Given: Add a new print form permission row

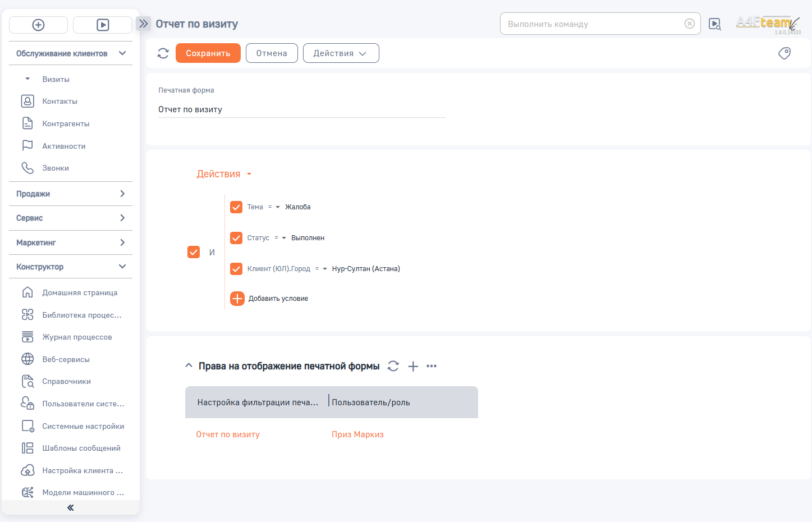Looking at the screenshot, I should click(x=413, y=367).
